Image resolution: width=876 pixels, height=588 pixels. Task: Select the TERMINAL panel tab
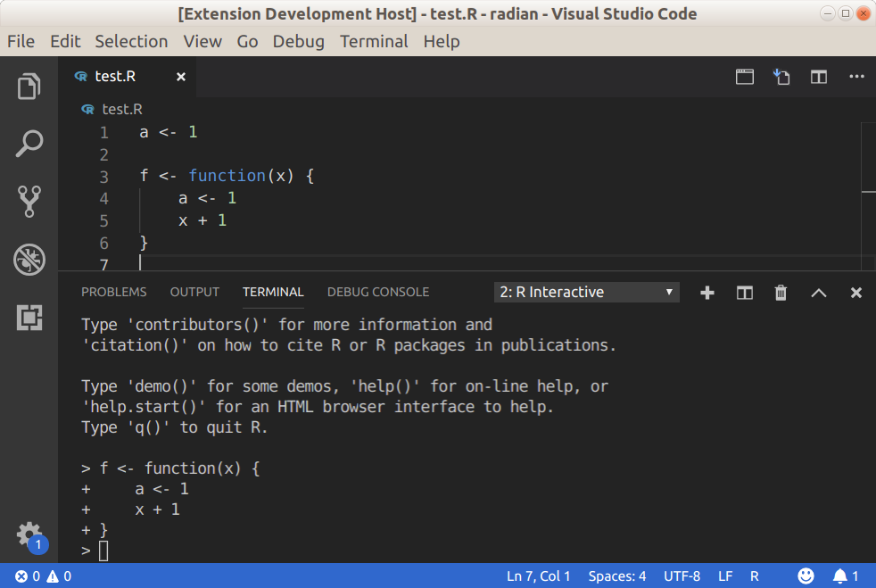(273, 293)
